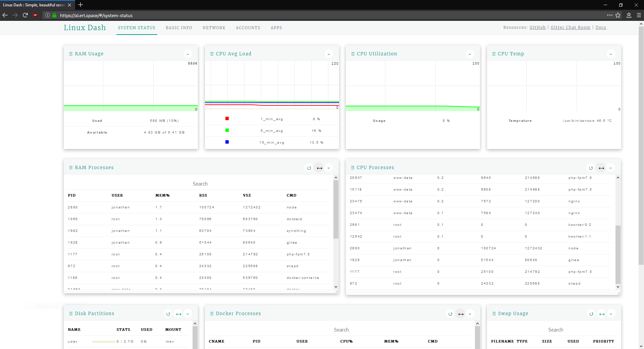The width and height of the screenshot is (644, 349).
Task: Click the CPU Processes list scrollbar thumb
Action: click(618, 255)
